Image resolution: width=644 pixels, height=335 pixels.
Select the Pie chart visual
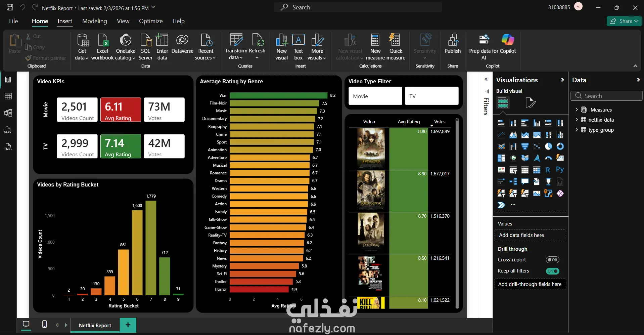548,146
